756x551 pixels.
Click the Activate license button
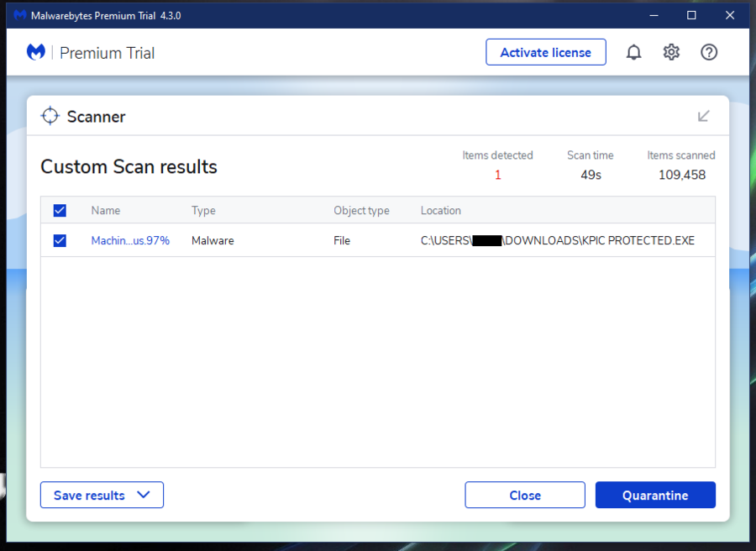(x=546, y=52)
